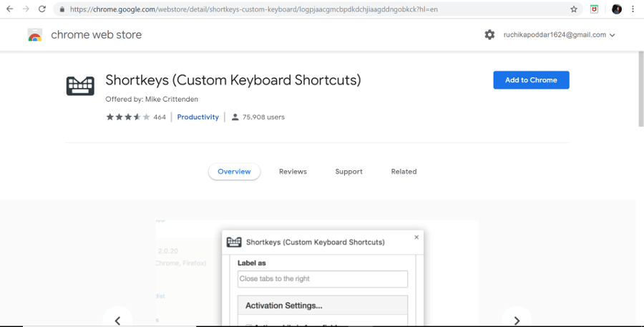
Task: Reload the page with refresh icon
Action: click(x=42, y=9)
